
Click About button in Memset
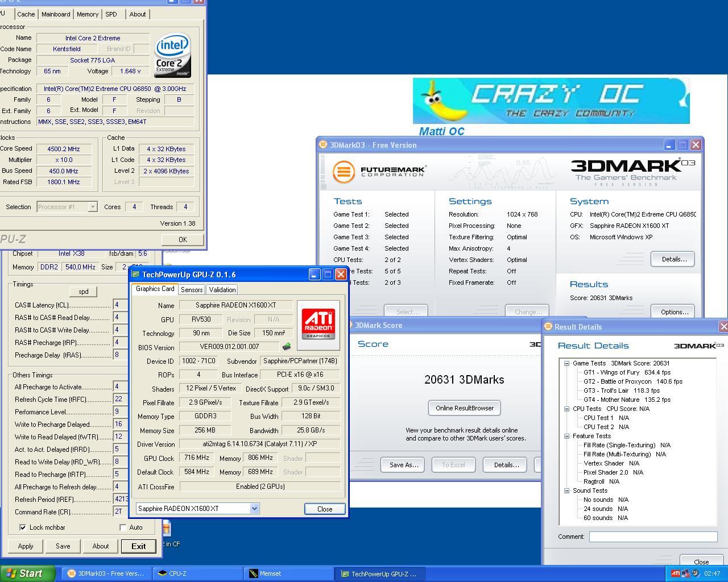[x=101, y=546]
